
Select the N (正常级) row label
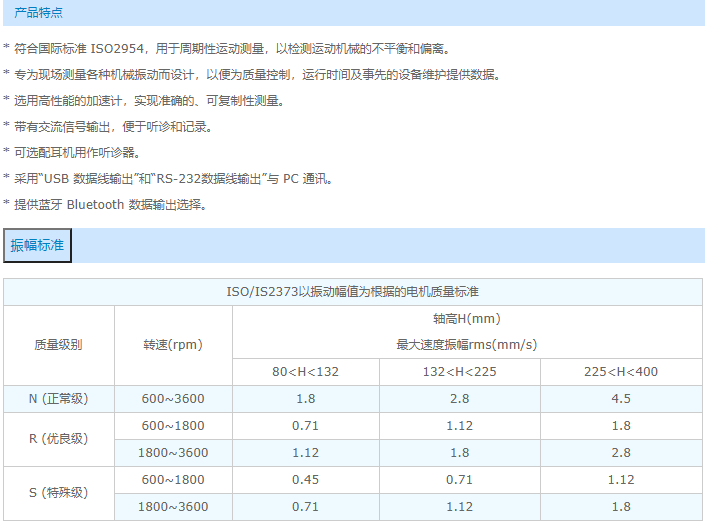(59, 399)
